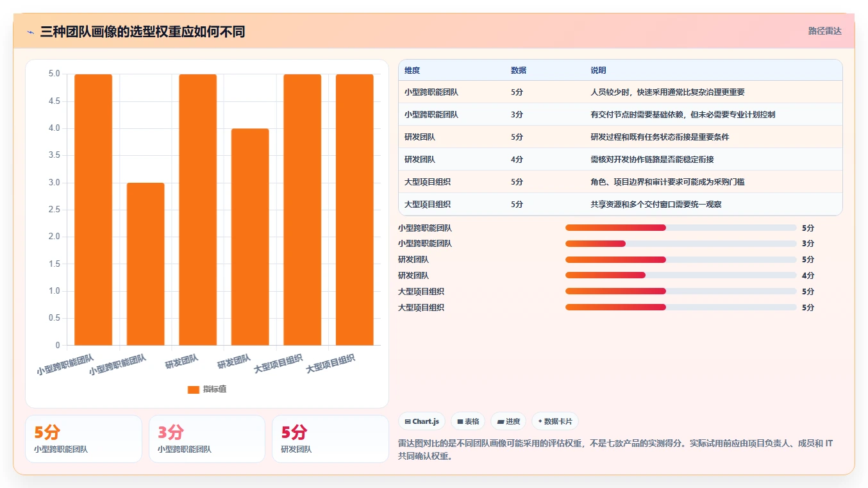The height and width of the screenshot is (488, 868).
Task: Click the 1.5 label on the y-axis
Action: [x=54, y=264]
